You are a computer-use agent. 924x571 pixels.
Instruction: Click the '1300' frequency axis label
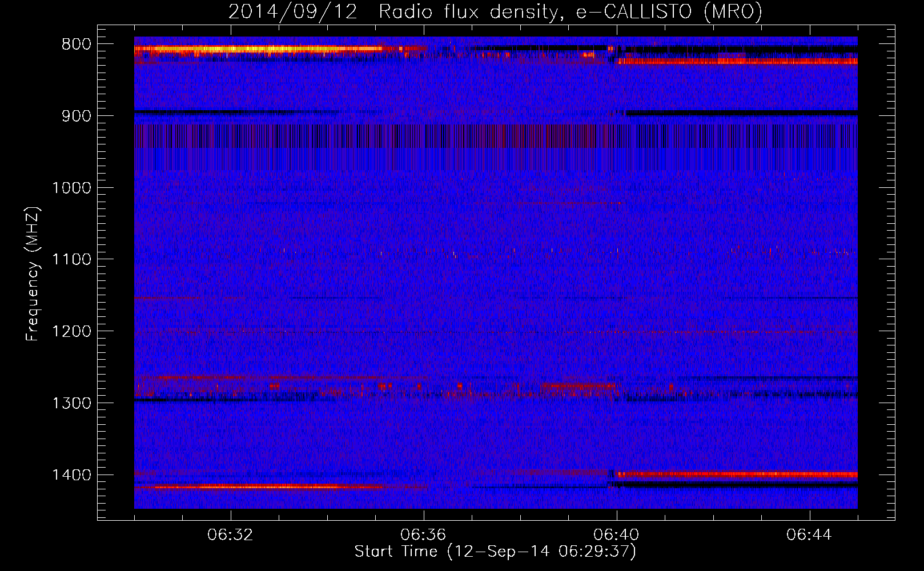(x=71, y=403)
